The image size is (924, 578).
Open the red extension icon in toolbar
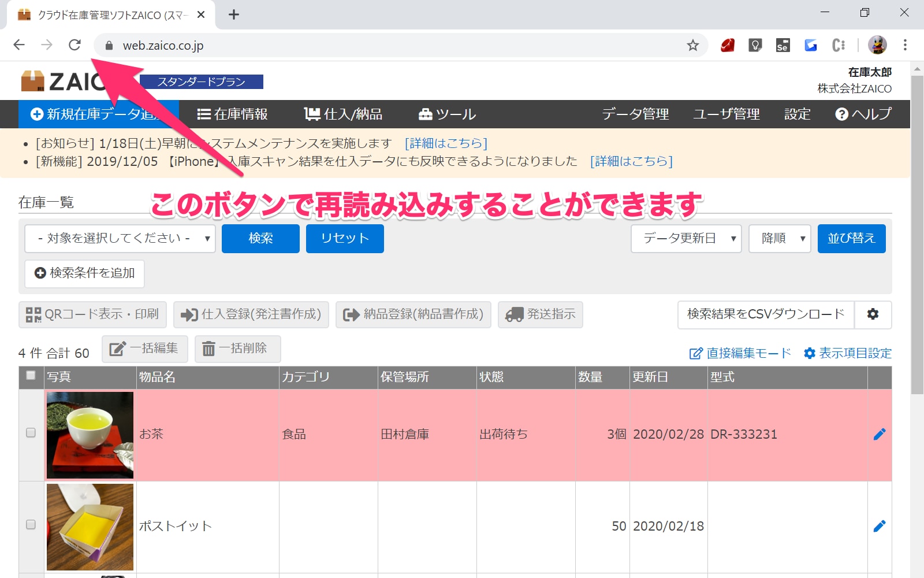(x=727, y=45)
